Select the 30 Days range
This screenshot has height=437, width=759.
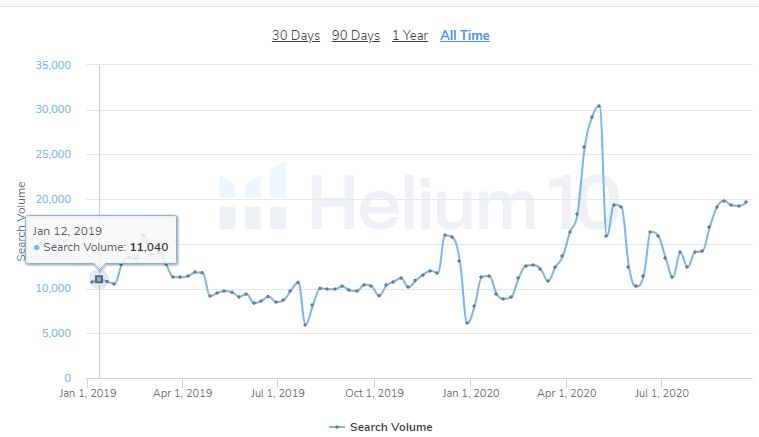pos(295,36)
